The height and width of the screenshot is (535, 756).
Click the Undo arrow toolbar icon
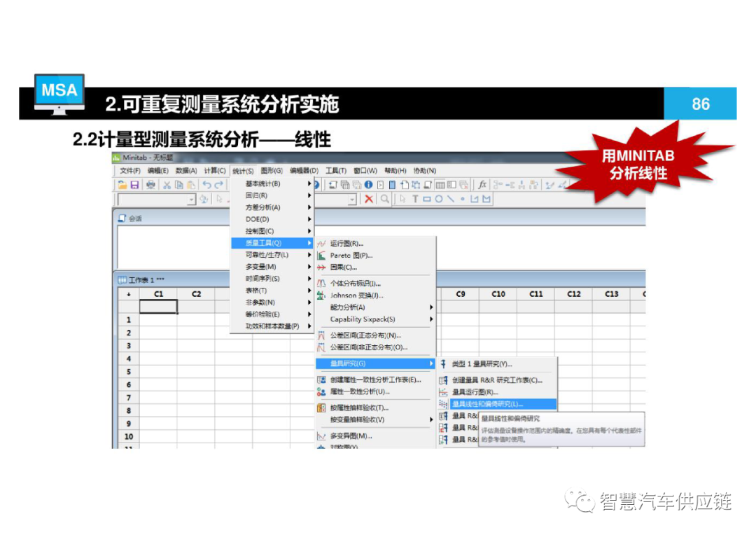[x=206, y=185]
